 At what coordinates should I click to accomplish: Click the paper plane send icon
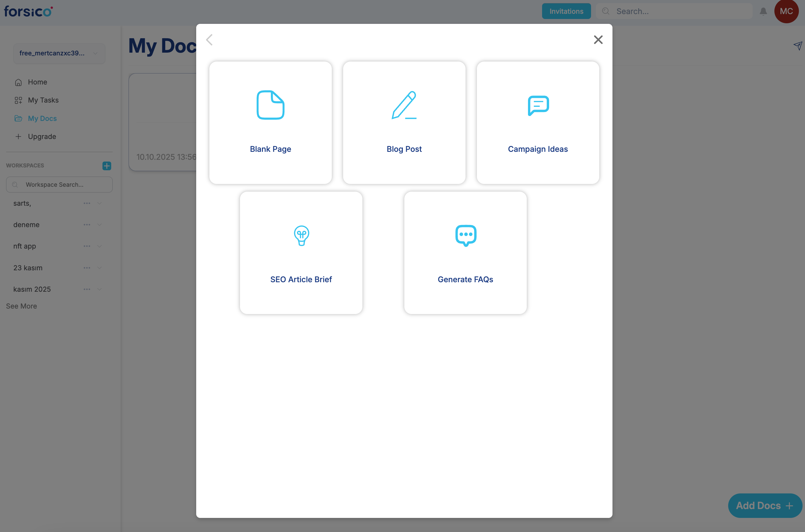(x=798, y=46)
